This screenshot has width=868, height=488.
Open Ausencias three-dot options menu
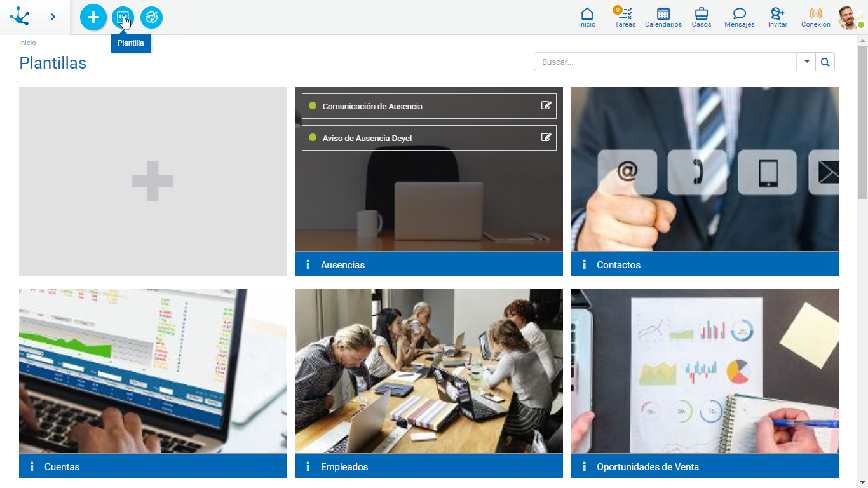pos(308,264)
